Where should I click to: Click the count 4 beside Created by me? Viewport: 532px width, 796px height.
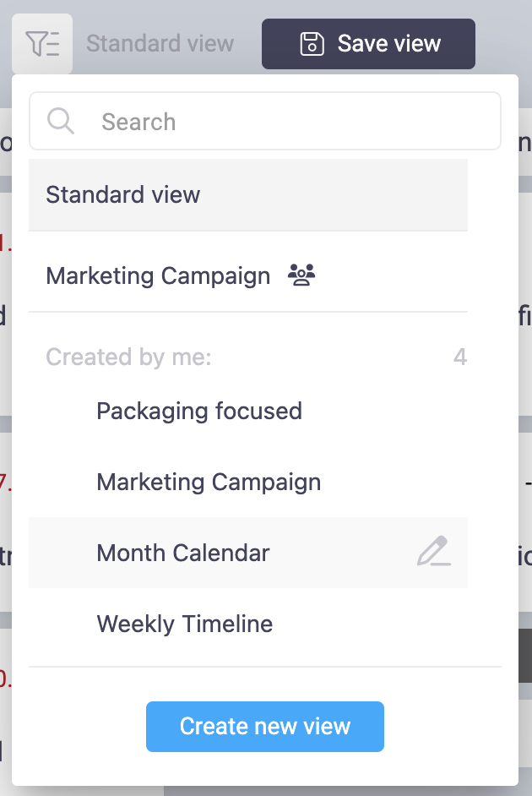(x=460, y=357)
